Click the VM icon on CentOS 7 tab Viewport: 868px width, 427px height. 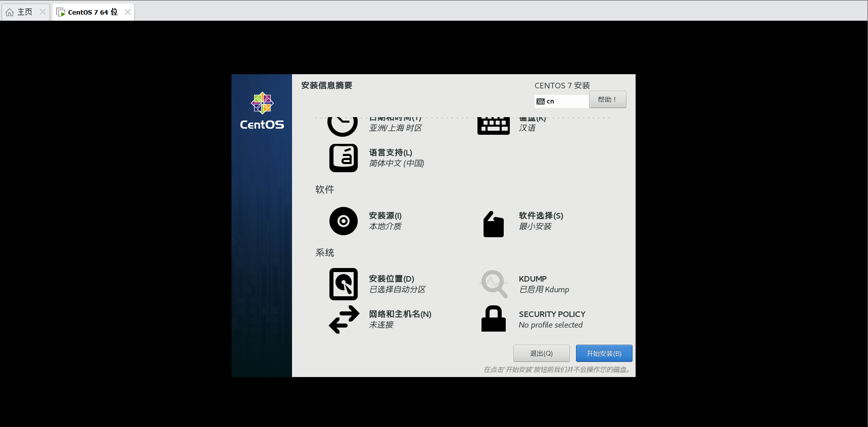click(x=61, y=12)
